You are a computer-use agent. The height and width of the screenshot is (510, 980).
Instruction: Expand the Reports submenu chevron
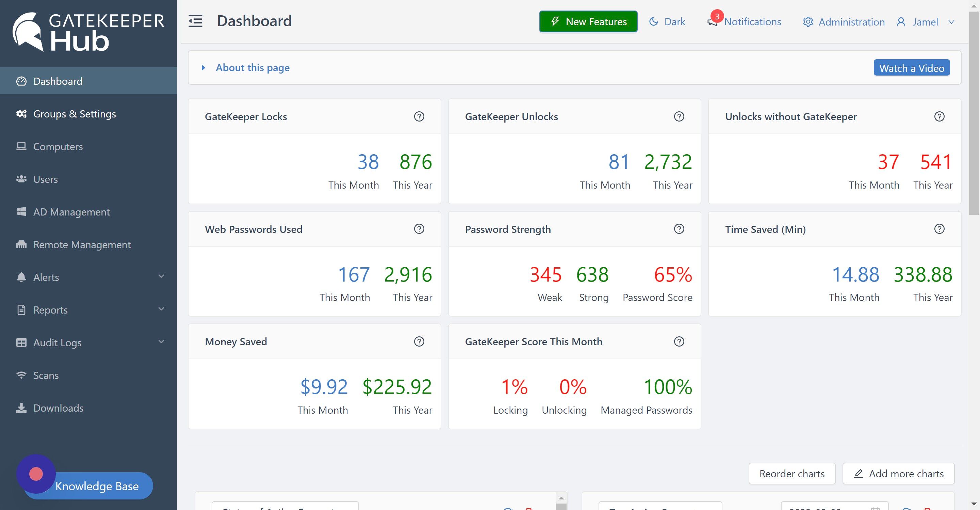(x=161, y=309)
